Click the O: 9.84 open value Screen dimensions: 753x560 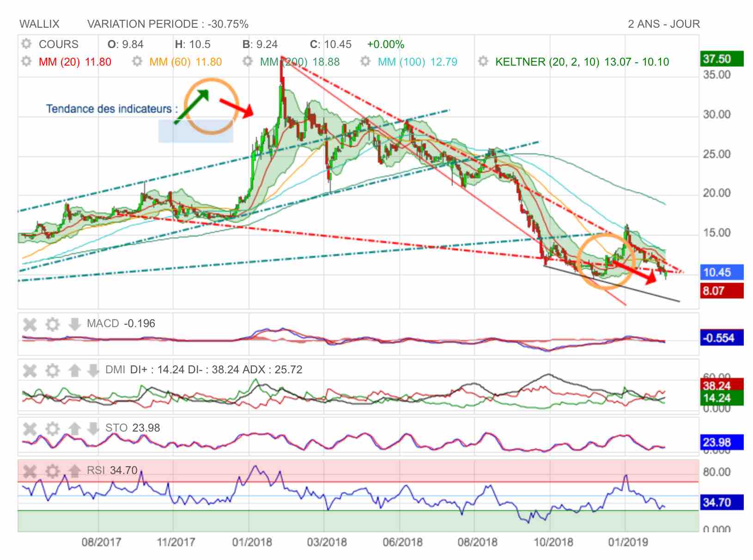click(x=126, y=44)
